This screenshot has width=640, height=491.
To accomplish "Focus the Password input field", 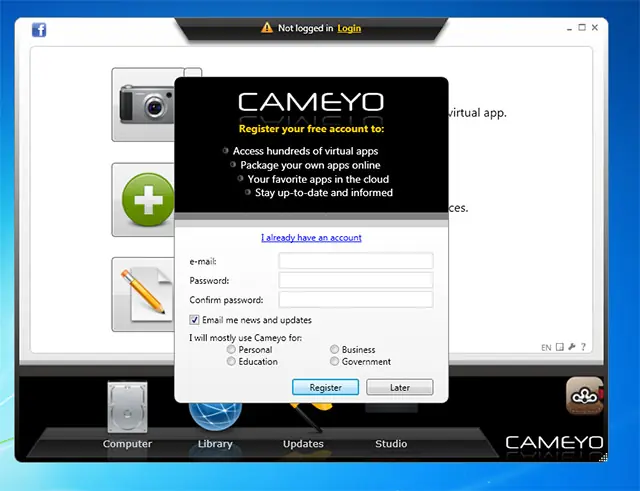I will pyautogui.click(x=356, y=280).
